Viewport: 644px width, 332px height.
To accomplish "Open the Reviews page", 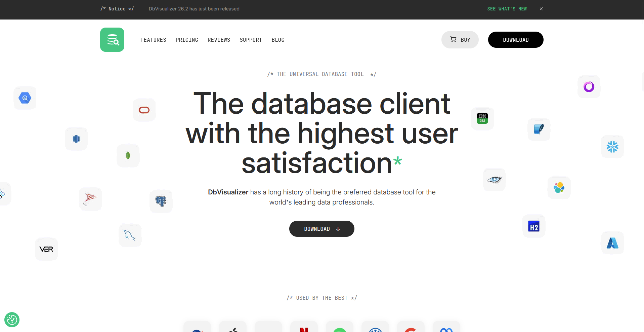I will click(x=219, y=40).
